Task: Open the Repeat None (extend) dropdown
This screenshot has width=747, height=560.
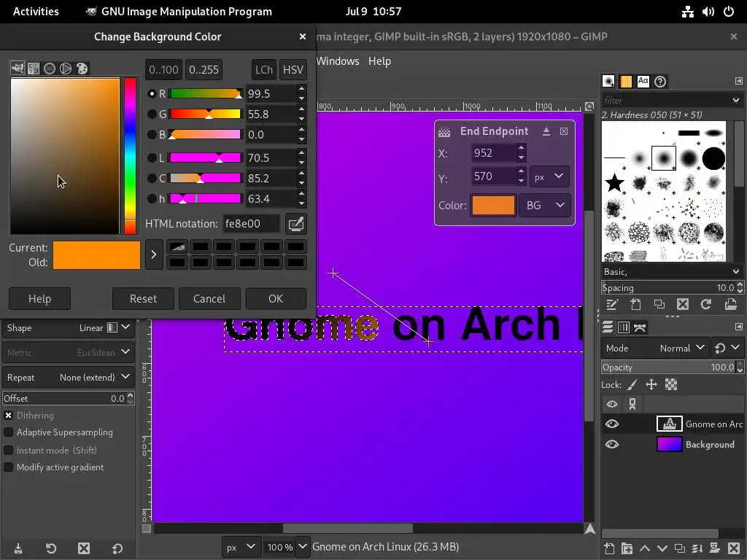Action: (x=69, y=377)
